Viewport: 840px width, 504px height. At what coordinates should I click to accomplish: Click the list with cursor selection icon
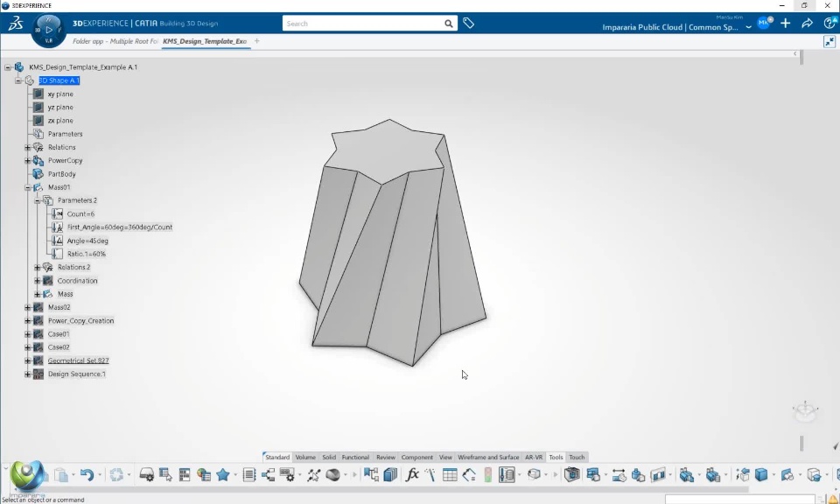tap(165, 474)
